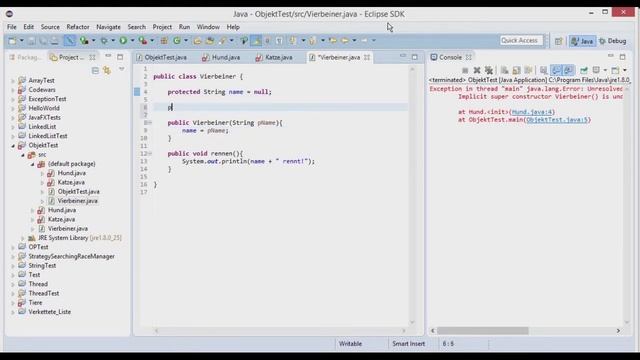Click the New file wizard icon

click(x=12, y=41)
